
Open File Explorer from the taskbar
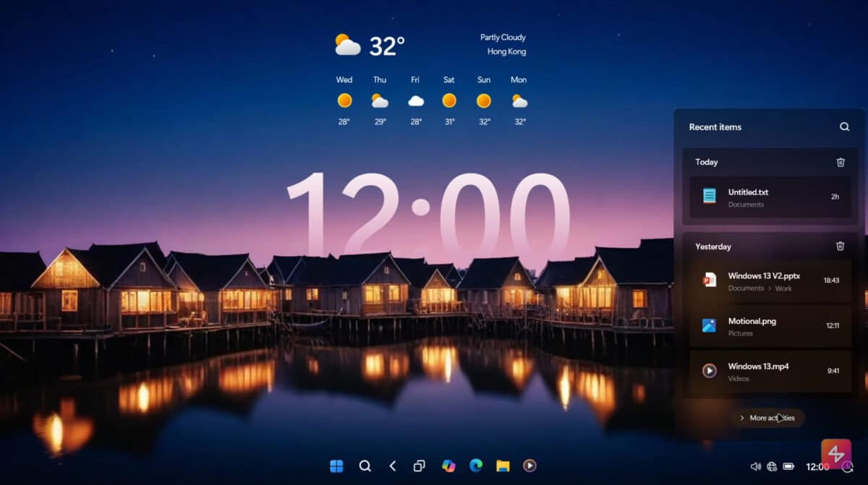pos(503,466)
